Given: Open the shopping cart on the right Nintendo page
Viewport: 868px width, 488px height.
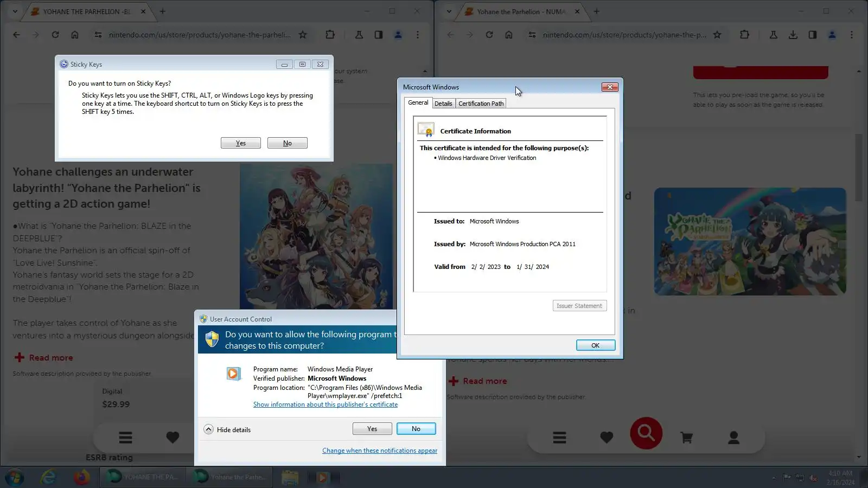Looking at the screenshot, I should click(x=686, y=438).
